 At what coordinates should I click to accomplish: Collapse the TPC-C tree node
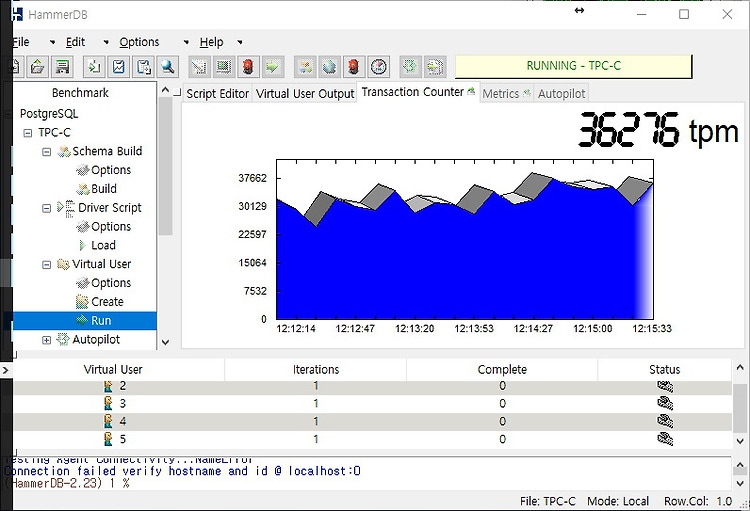tap(28, 133)
